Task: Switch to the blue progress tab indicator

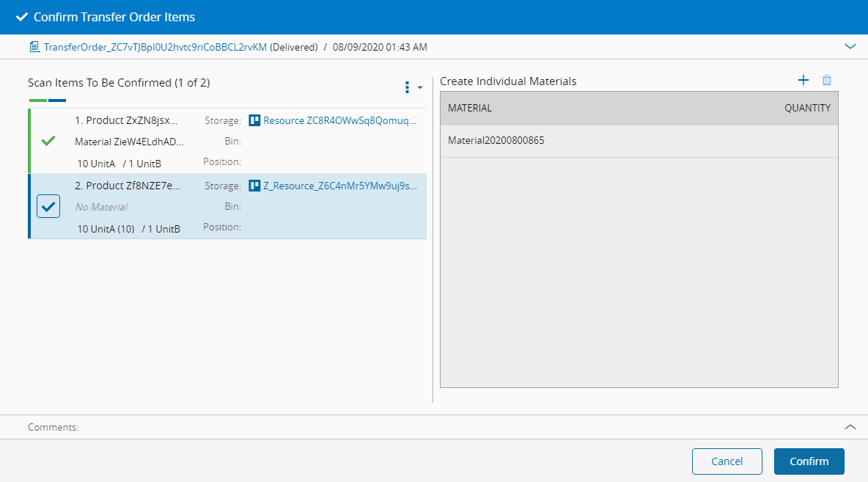Action: (x=57, y=101)
